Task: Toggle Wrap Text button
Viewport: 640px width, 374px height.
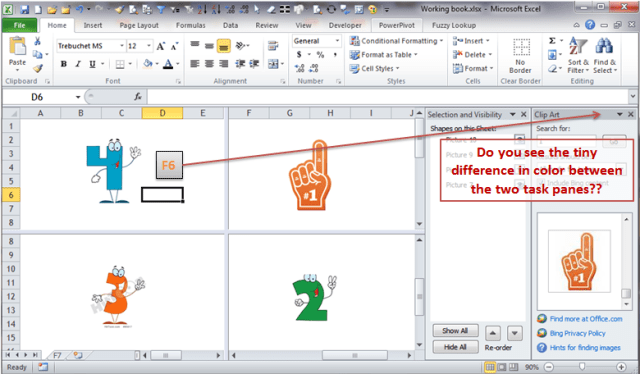Action: [x=273, y=46]
